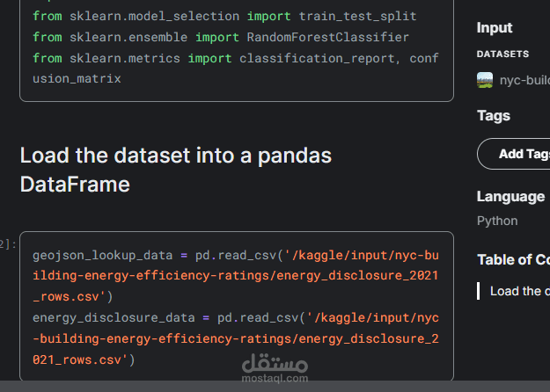550x392 pixels.
Task: Click the Python language value
Action: tap(497, 221)
